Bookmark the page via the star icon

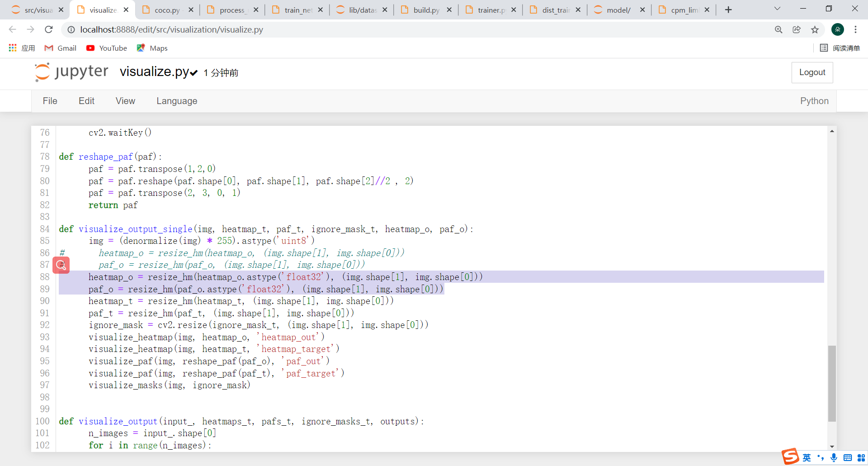[815, 29]
